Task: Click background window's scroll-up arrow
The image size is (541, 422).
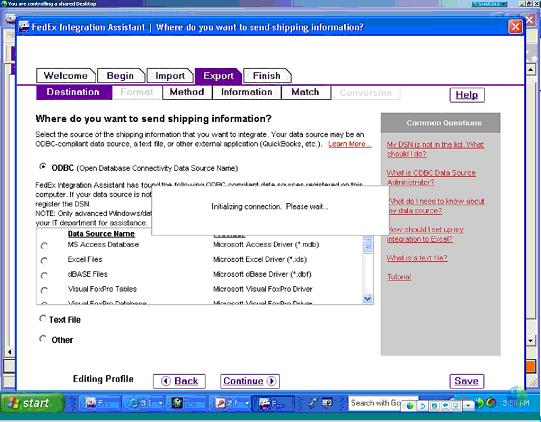Action: (531, 70)
